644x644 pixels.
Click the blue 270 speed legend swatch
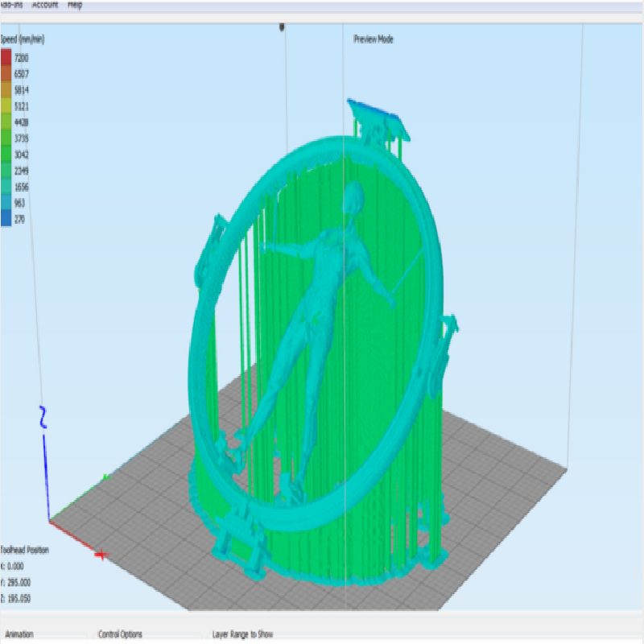tap(6, 219)
